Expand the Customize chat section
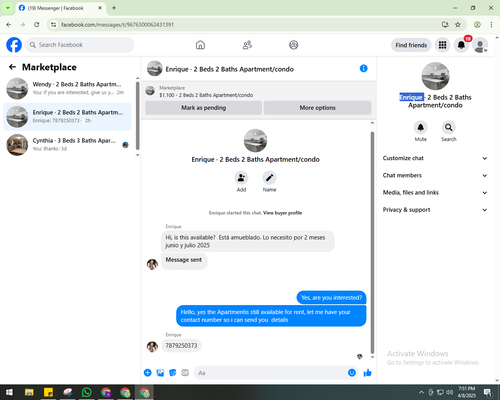This screenshot has height=400, width=500. point(435,158)
